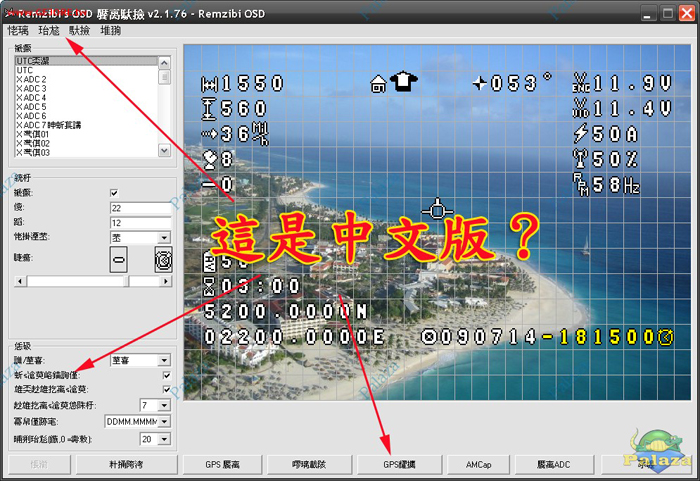Toggle the checkbox directly below the first settings dropdown

click(167, 375)
